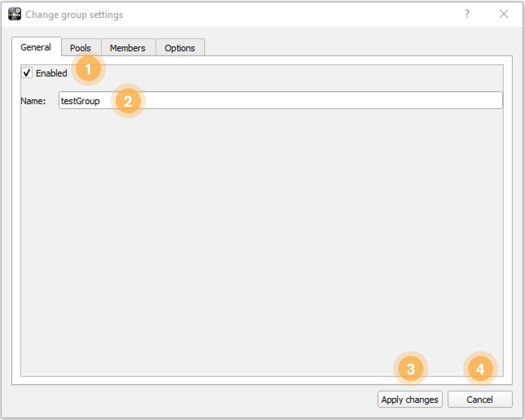Uncheck the Enabled checkbox

point(27,73)
